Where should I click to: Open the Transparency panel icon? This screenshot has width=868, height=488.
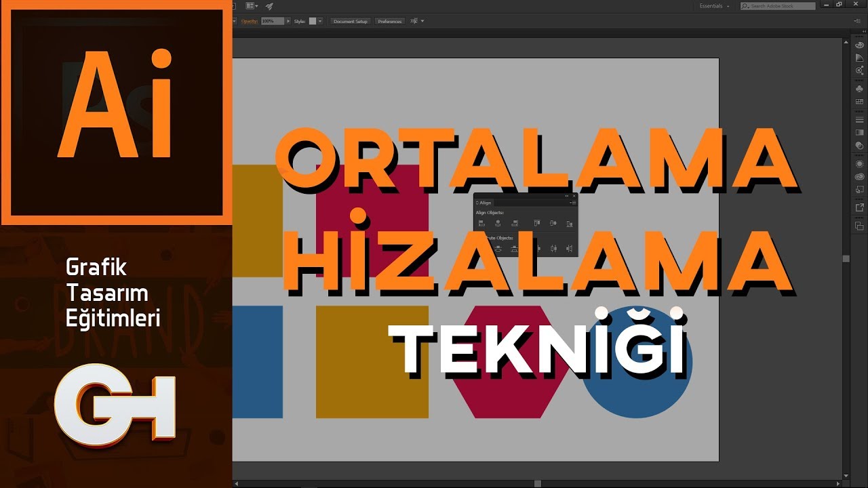pyautogui.click(x=859, y=145)
